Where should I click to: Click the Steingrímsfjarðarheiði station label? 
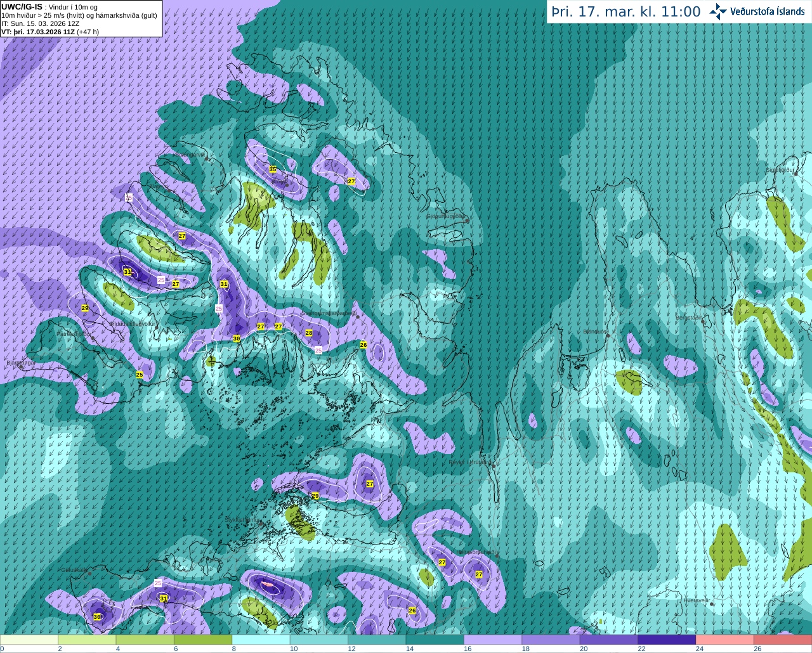(x=328, y=313)
